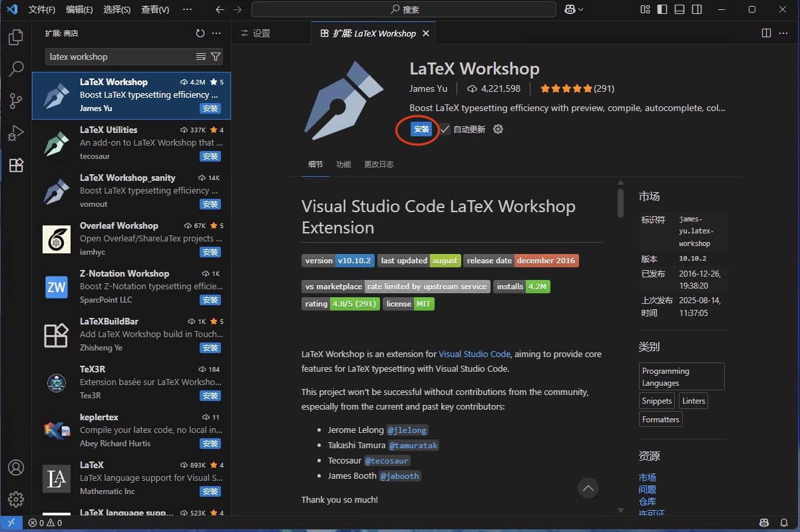Select the Features tab of the extension
This screenshot has height=532, width=800.
(343, 164)
